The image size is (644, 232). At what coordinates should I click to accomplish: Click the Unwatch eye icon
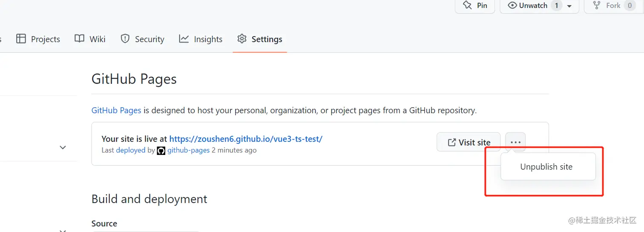point(512,6)
